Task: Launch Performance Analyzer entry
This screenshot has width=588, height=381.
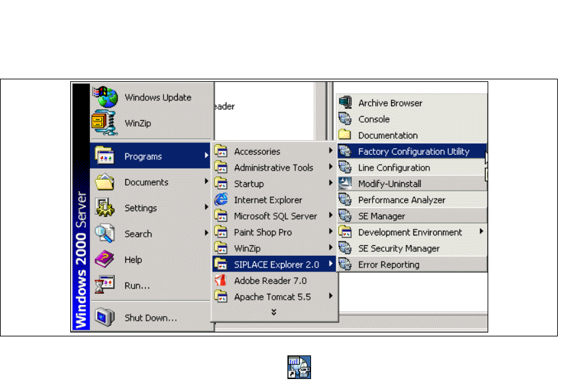Action: (x=411, y=199)
